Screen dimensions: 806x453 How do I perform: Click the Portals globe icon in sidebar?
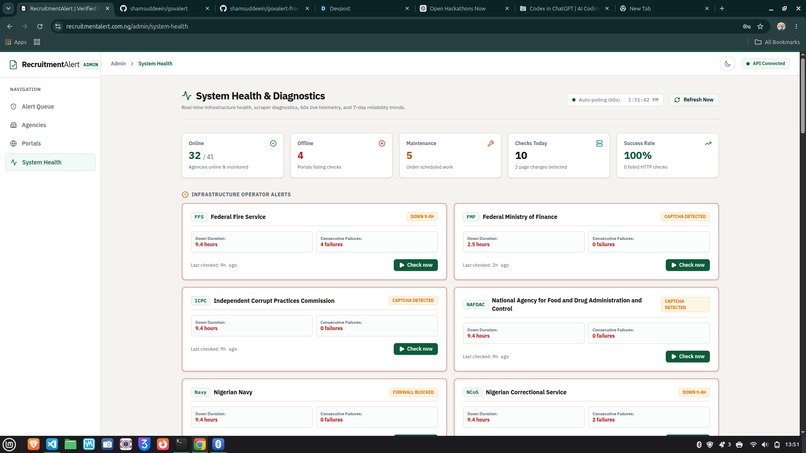[x=13, y=143]
